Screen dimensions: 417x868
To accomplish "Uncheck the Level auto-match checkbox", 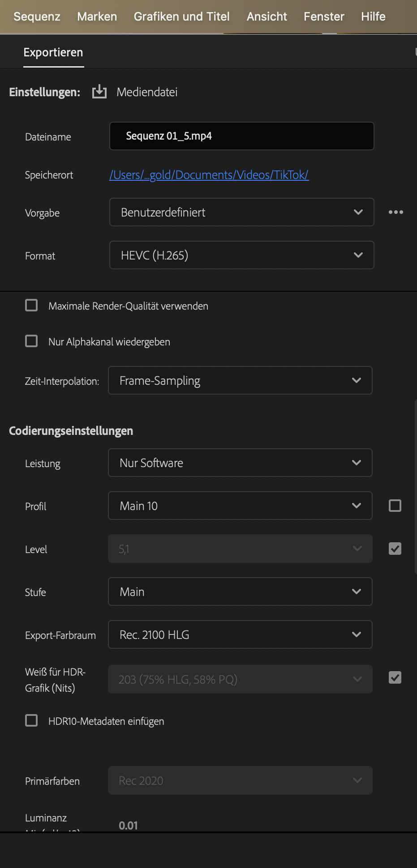I will [395, 549].
